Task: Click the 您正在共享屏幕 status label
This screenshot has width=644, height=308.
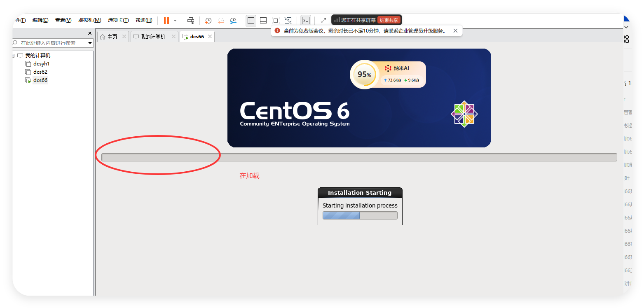Action: [358, 20]
